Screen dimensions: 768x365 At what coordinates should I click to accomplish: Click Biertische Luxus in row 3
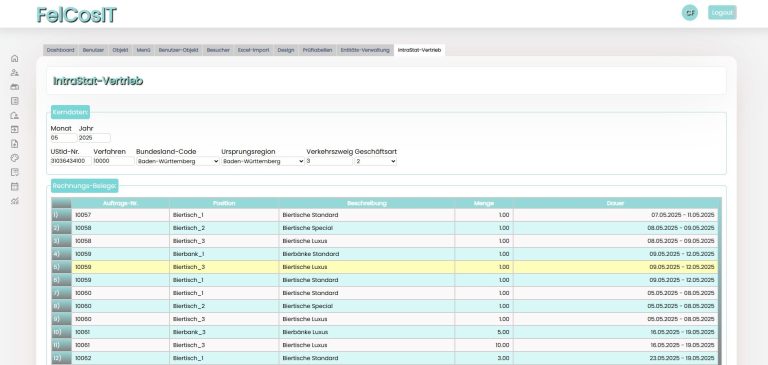pyautogui.click(x=305, y=241)
